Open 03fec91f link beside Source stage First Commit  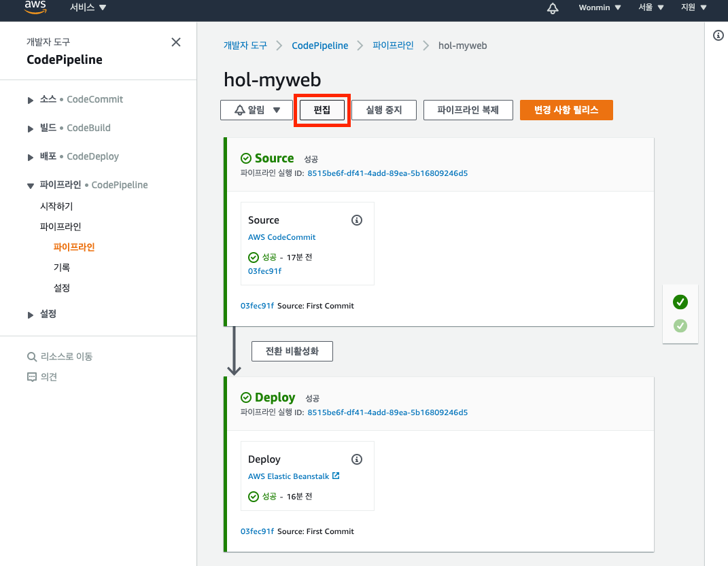point(257,306)
